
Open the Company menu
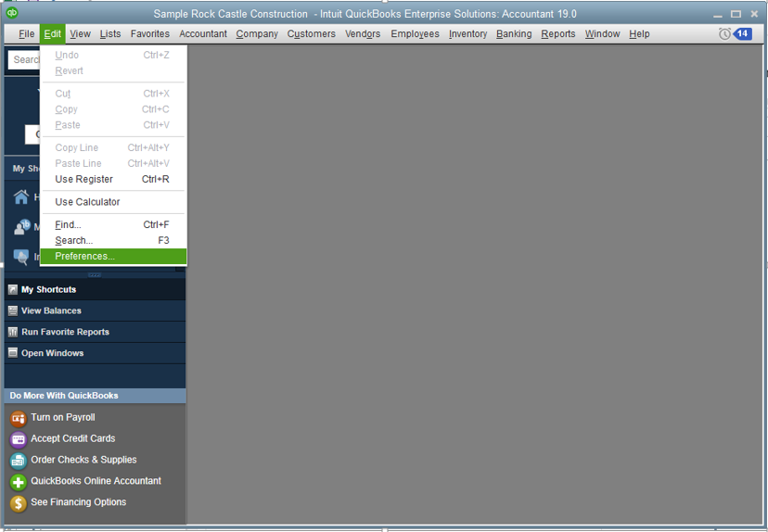tap(257, 33)
